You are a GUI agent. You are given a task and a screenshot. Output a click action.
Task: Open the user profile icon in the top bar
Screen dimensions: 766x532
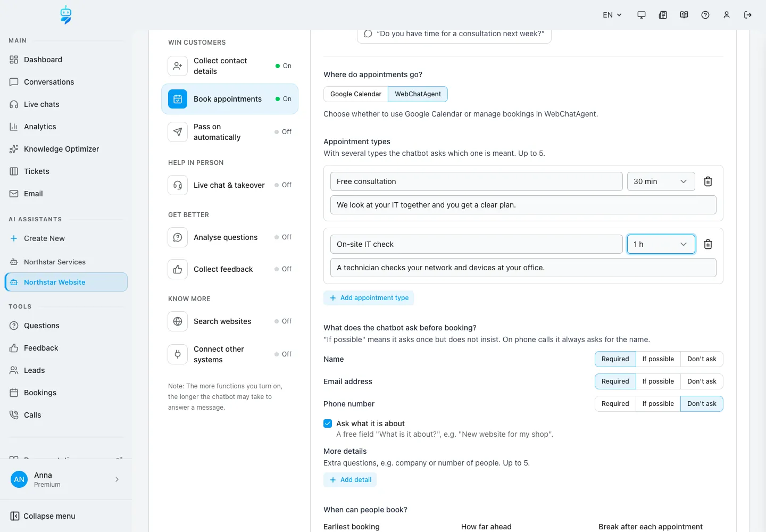click(727, 15)
